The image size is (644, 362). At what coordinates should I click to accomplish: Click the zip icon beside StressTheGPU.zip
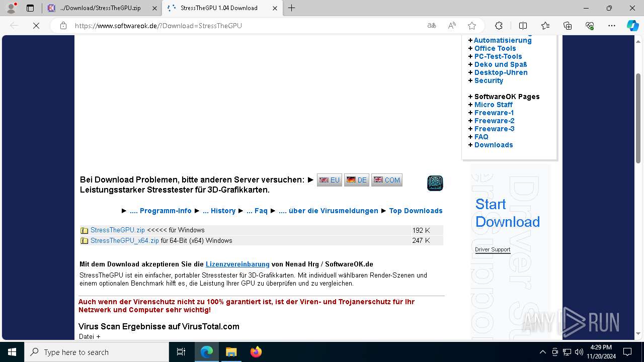[85, 230]
